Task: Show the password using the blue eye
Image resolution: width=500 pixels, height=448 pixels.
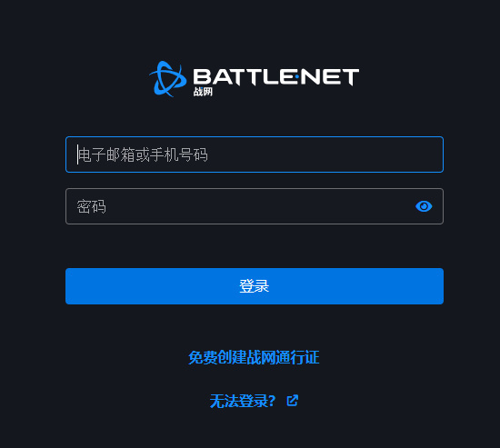Action: tap(424, 206)
